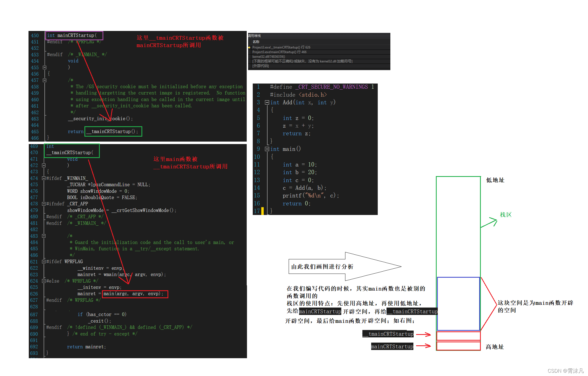Collapse the comment block at line 457
The image size is (588, 376).
point(44,80)
